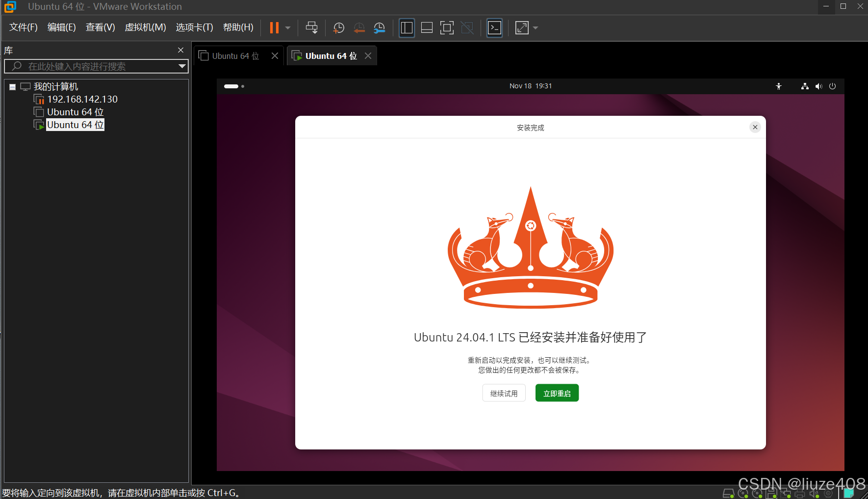Open the 虚拟机(M) menu
Viewport: 868px width, 499px height.
coord(146,27)
